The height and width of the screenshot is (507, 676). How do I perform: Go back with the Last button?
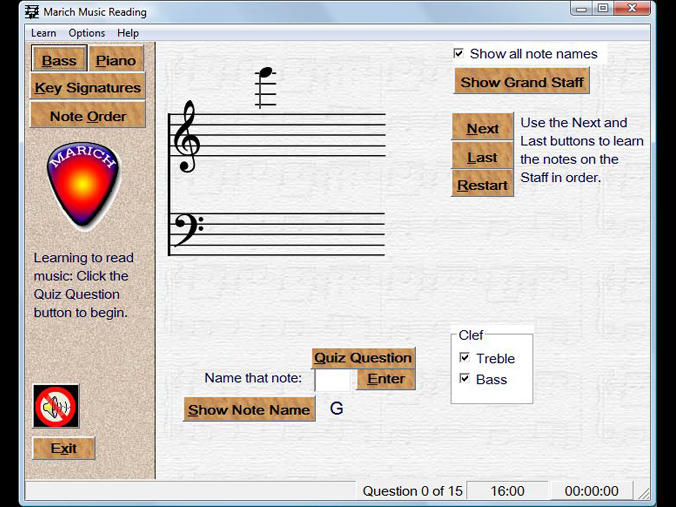[482, 157]
